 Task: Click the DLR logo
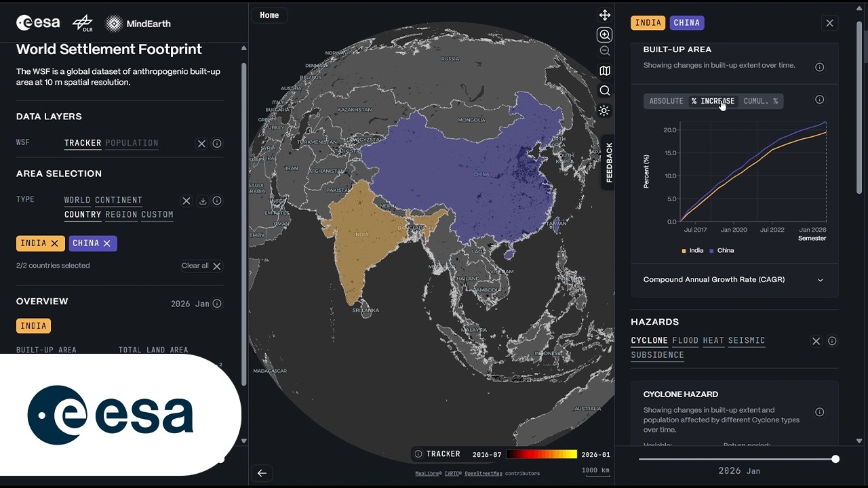click(83, 23)
